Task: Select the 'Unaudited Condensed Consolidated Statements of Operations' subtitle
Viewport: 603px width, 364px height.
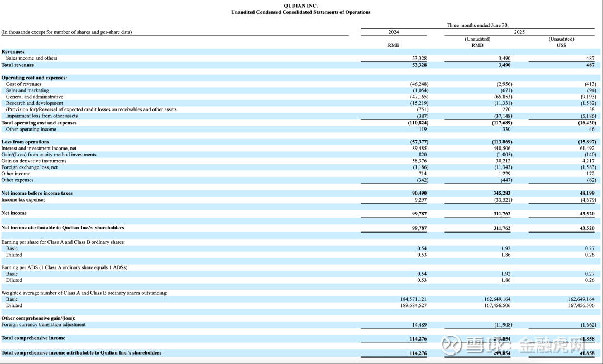Action: [301, 12]
